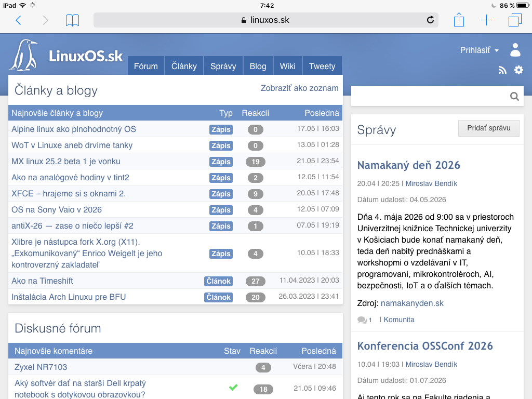
Task: Click the Komunita category link
Action: 398,320
